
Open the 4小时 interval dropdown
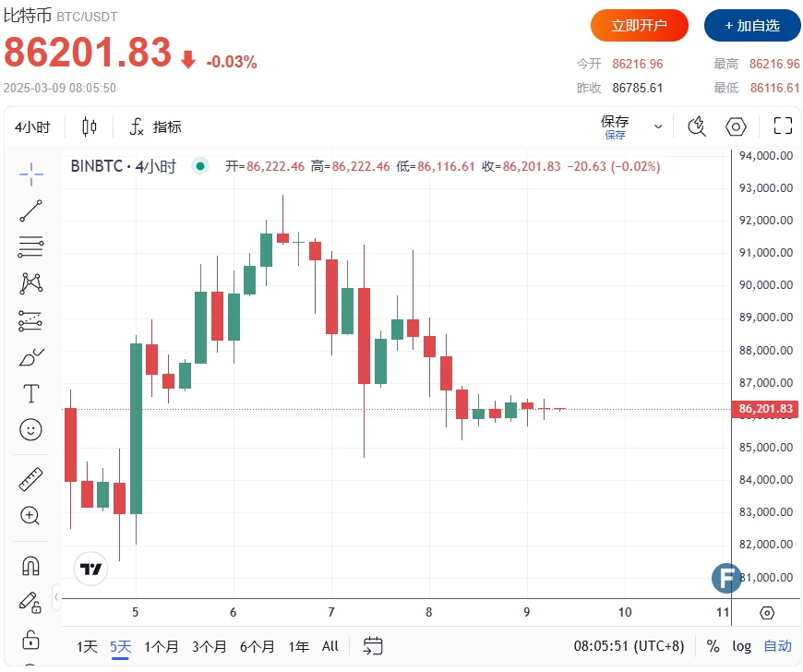click(x=32, y=127)
